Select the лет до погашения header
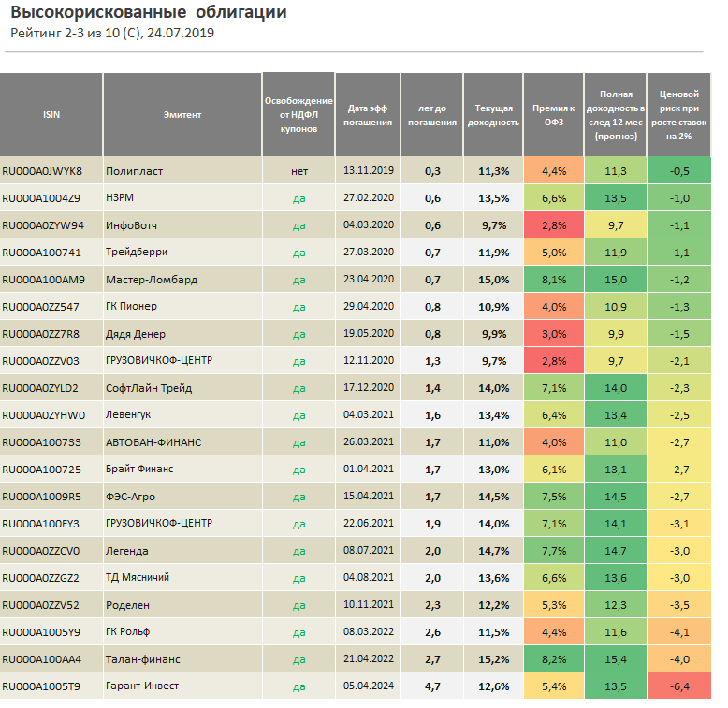The image size is (728, 708). (431, 114)
